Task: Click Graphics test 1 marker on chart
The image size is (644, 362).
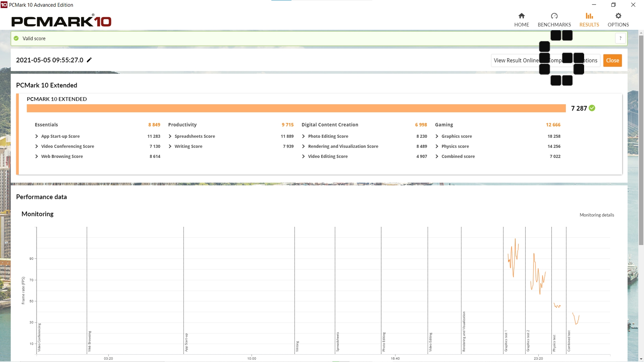Action: [506, 341]
